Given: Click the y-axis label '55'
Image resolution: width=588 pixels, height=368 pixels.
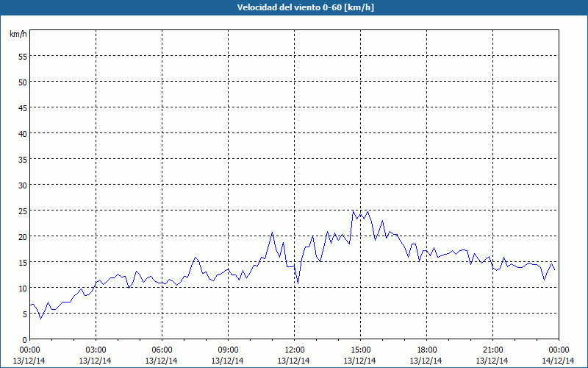Looking at the screenshot, I should point(23,57).
